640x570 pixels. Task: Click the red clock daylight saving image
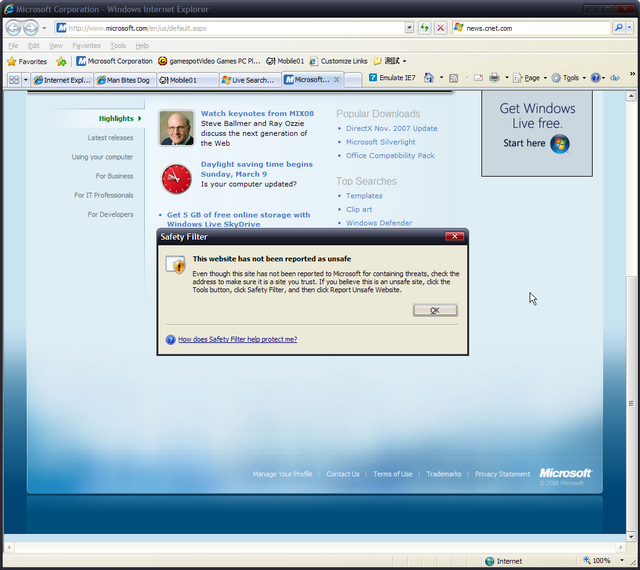(176, 179)
